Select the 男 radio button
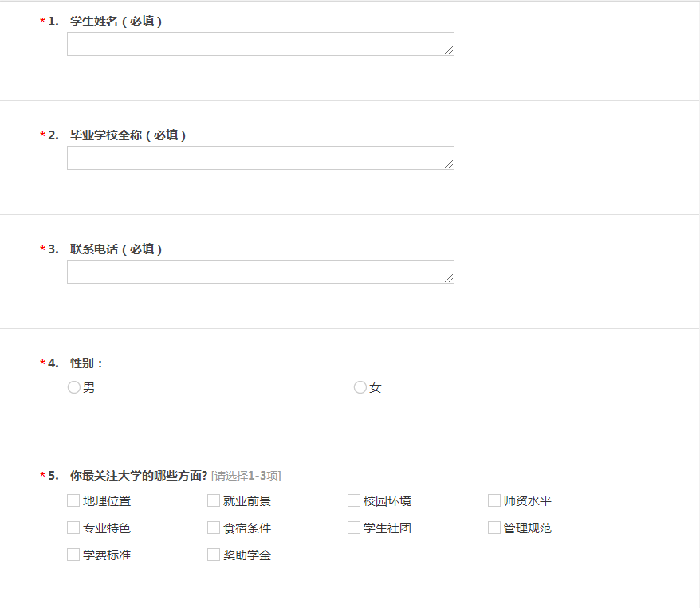This screenshot has height=608, width=700. [x=74, y=387]
